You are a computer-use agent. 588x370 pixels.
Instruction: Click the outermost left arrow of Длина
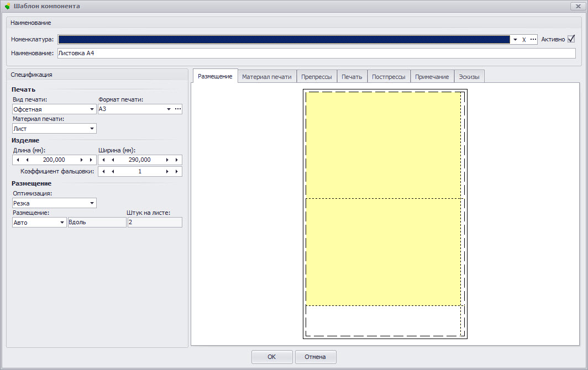[x=18, y=160]
